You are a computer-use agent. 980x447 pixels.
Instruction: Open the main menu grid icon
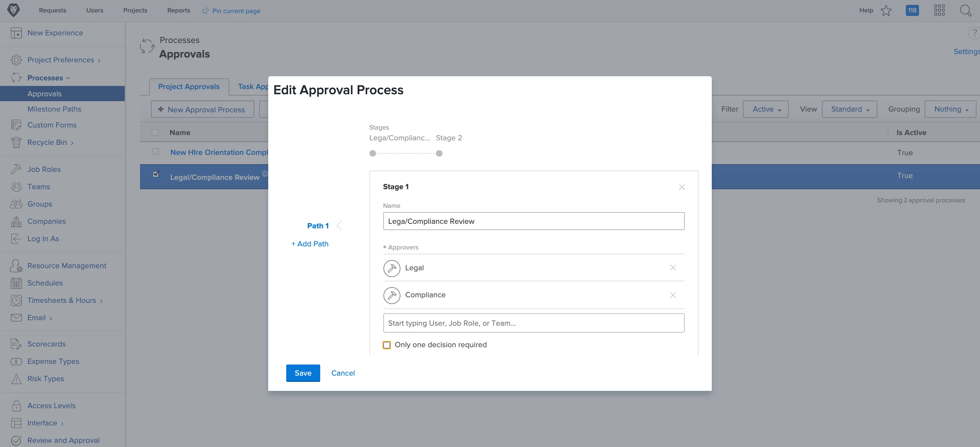click(939, 11)
